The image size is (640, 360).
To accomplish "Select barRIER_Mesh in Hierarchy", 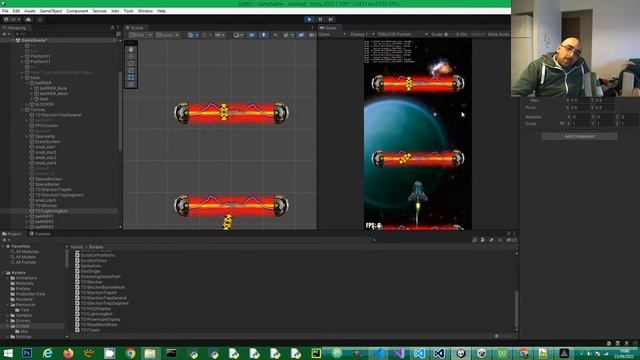I will tap(53, 93).
